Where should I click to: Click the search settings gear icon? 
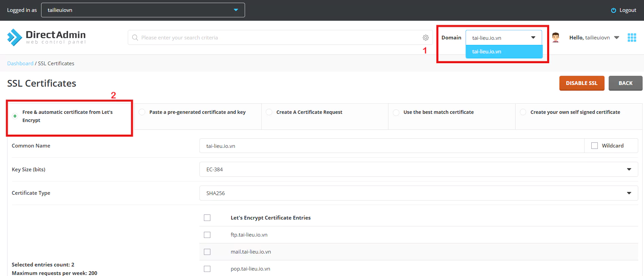click(x=425, y=38)
